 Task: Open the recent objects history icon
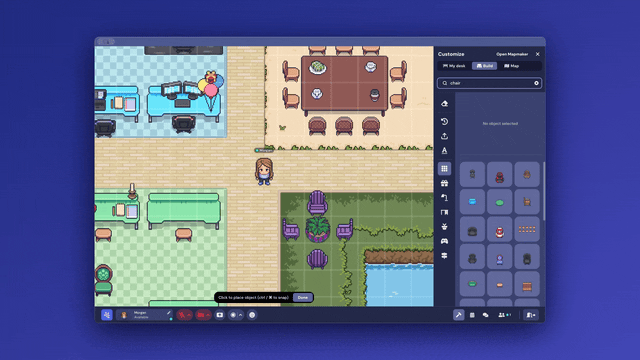tap(444, 122)
